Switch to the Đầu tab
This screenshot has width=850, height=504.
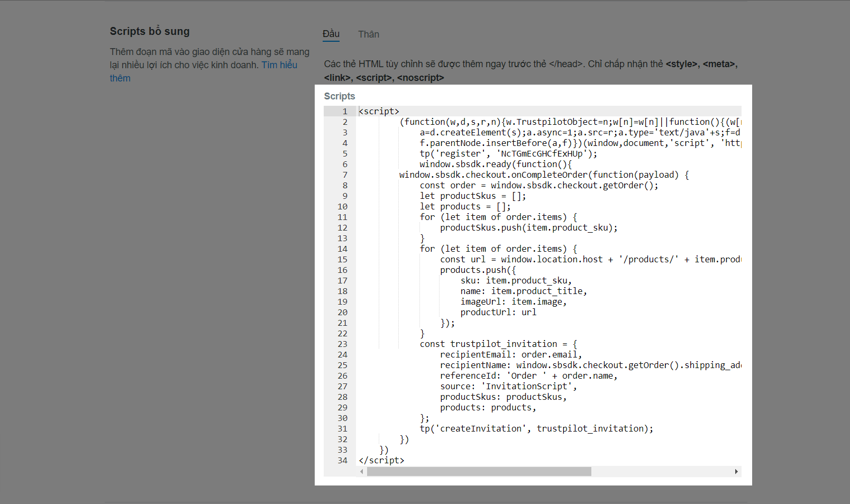click(331, 34)
